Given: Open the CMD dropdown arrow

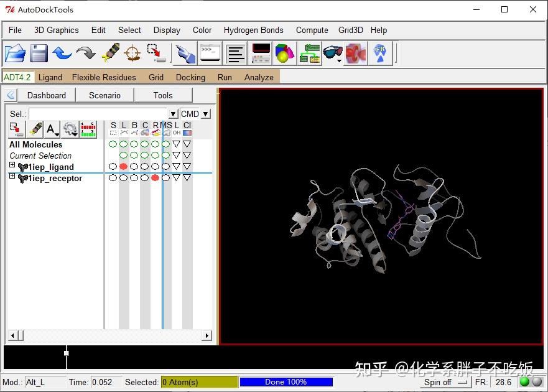Looking at the screenshot, I should coord(206,114).
